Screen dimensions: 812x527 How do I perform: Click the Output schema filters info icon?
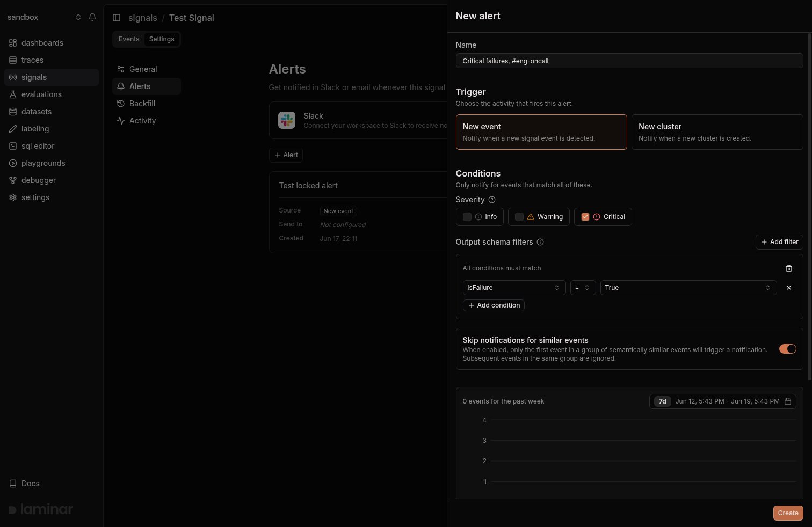(x=540, y=242)
